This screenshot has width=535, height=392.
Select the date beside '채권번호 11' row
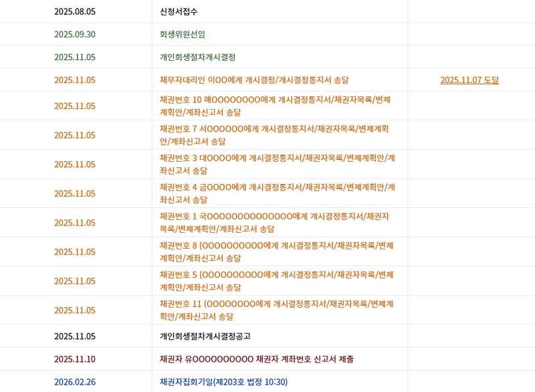coord(75,310)
